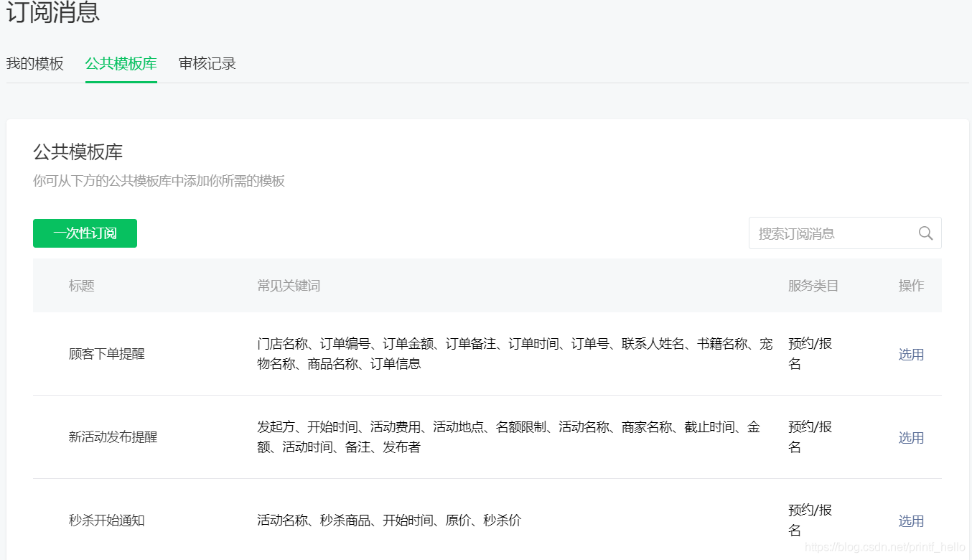Click keywords starting with 门店名称、订单编号
This screenshot has height=560, width=972.
pyautogui.click(x=515, y=354)
